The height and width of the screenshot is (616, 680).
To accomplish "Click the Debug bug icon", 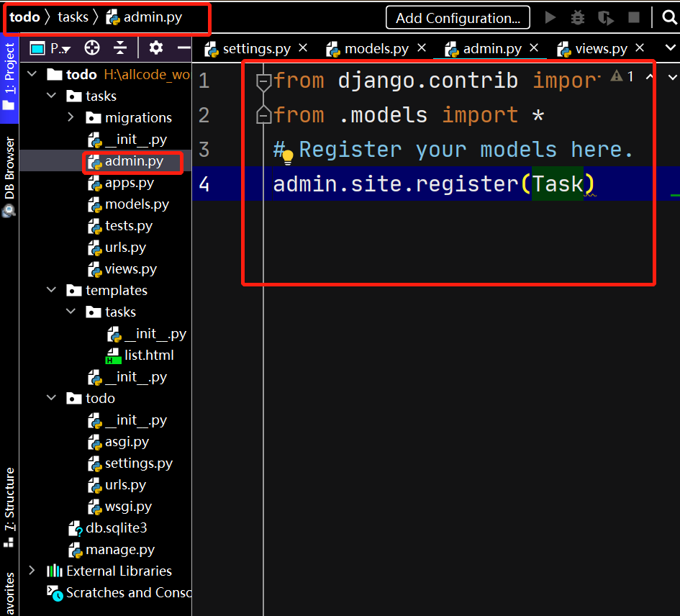I will 578,17.
